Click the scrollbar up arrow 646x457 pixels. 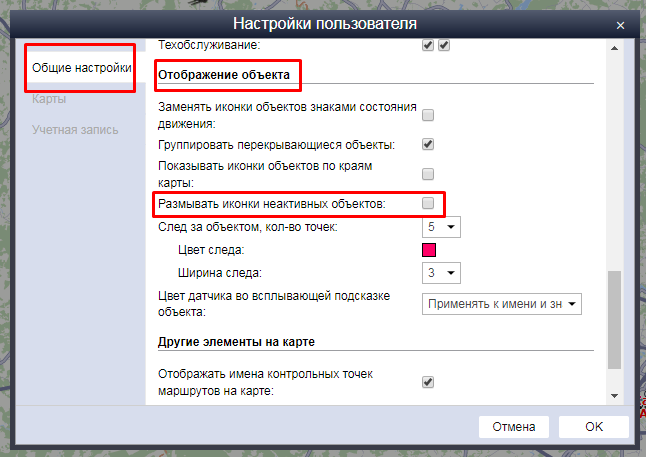[615, 46]
